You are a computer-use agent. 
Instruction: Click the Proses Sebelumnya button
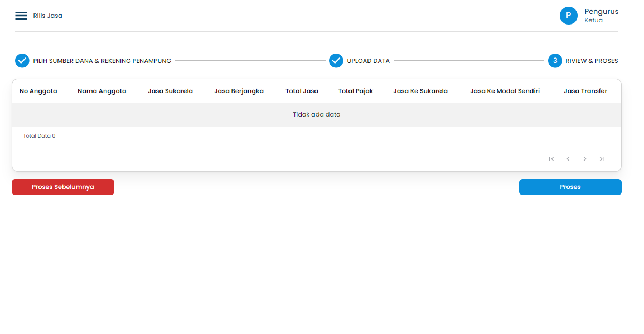[x=63, y=187]
